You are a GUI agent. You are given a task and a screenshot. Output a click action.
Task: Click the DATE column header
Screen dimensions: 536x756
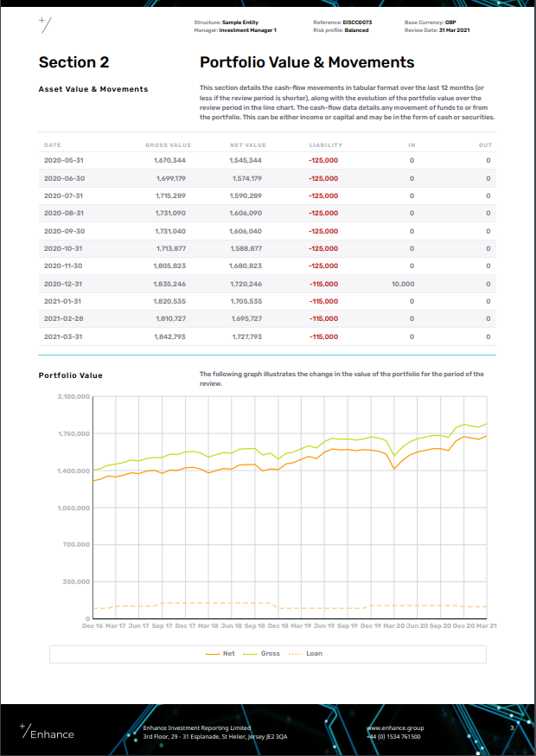click(x=53, y=145)
